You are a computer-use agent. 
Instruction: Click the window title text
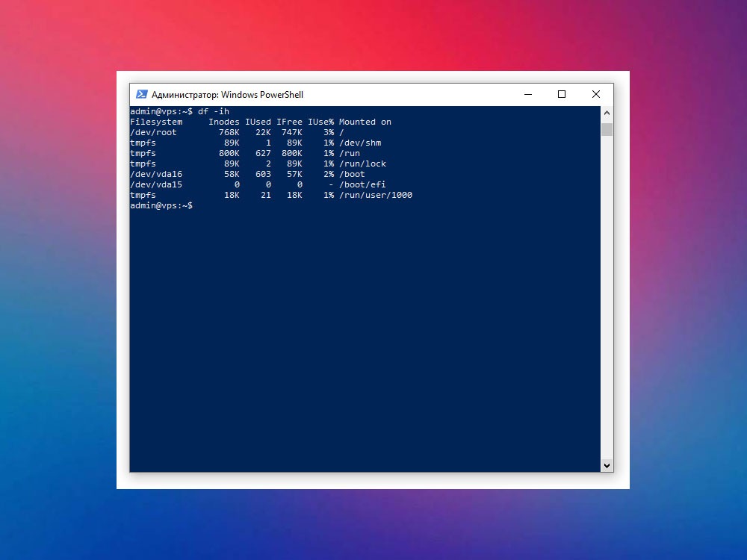tap(227, 95)
